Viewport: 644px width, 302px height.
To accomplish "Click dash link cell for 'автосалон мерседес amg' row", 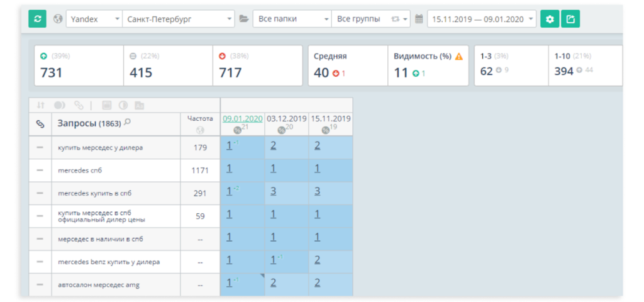I will (40, 285).
